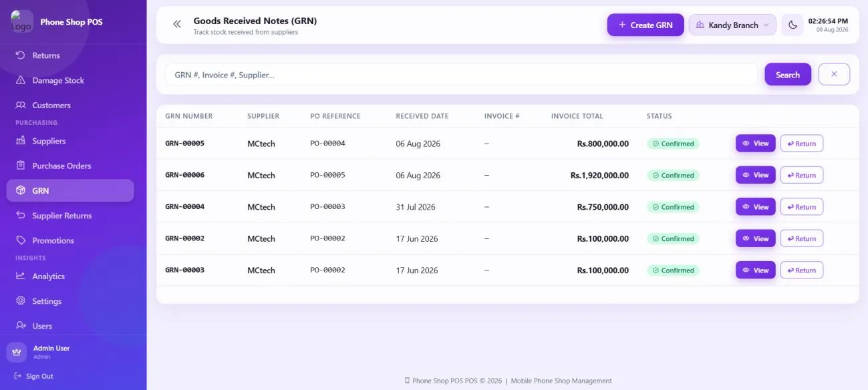This screenshot has width=868, height=390.
Task: Click the Create GRN button
Action: 645,25
